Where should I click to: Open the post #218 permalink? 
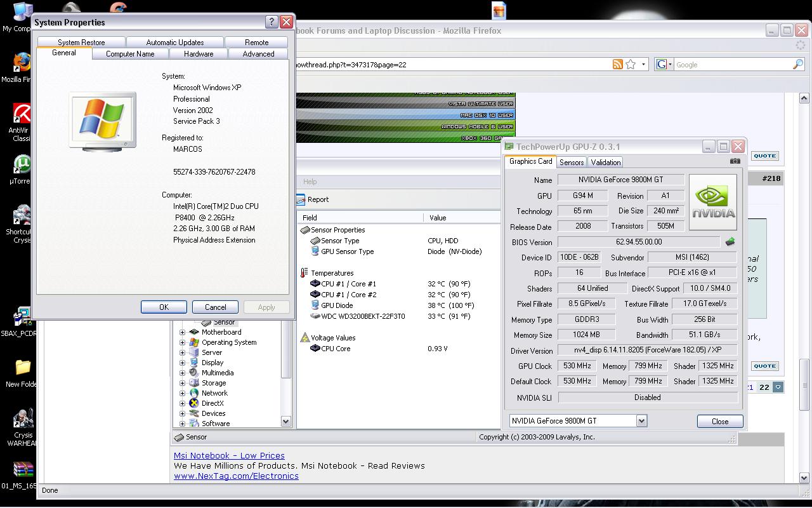click(771, 178)
